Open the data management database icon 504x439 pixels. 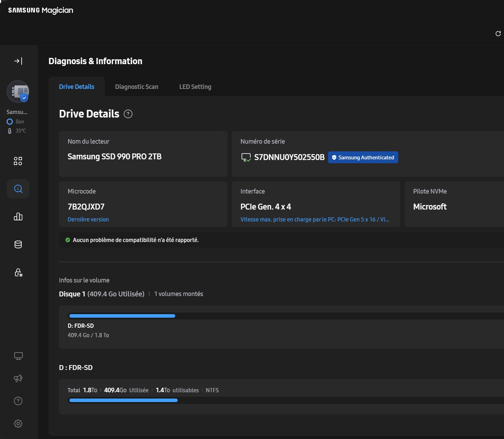(x=18, y=244)
